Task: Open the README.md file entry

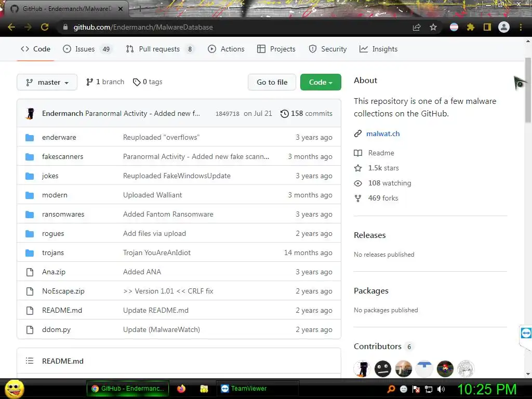Action: 62,310
